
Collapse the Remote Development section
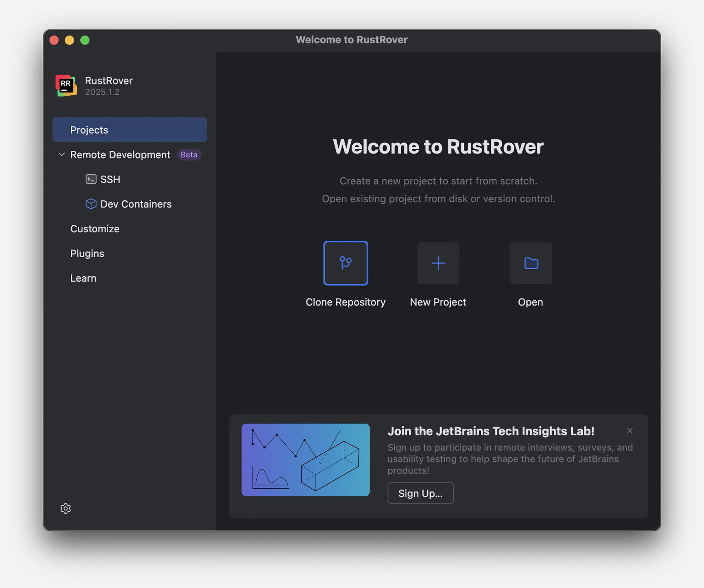point(62,154)
